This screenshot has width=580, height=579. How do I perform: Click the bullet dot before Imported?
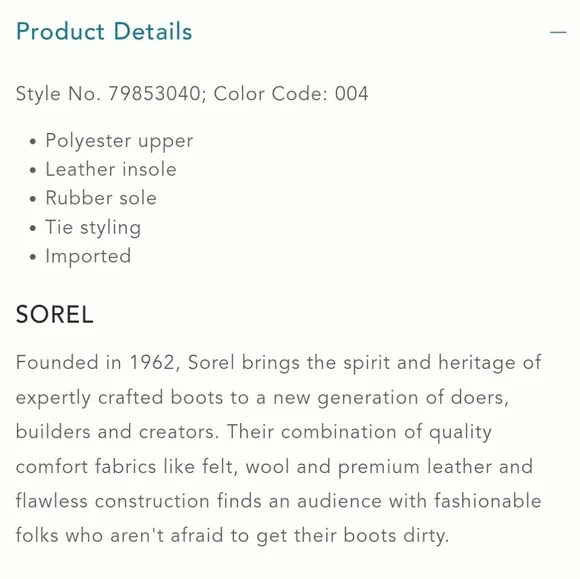(x=33, y=256)
